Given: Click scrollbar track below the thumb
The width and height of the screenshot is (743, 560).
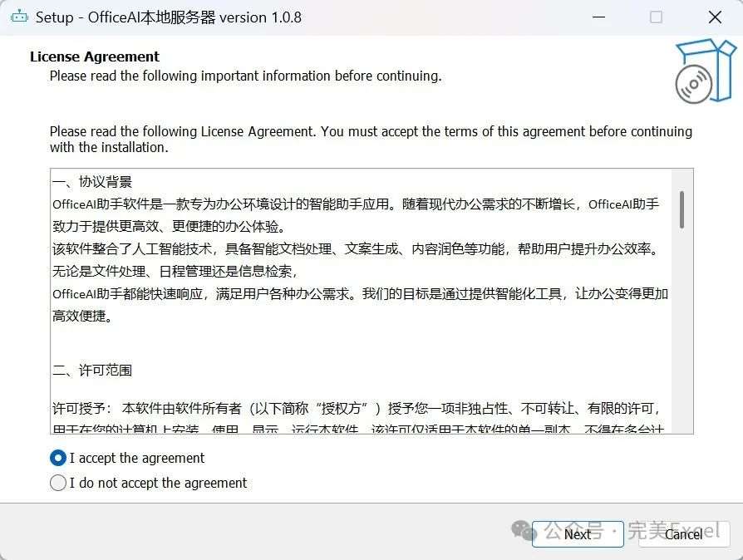Looking at the screenshot, I should 681,332.
